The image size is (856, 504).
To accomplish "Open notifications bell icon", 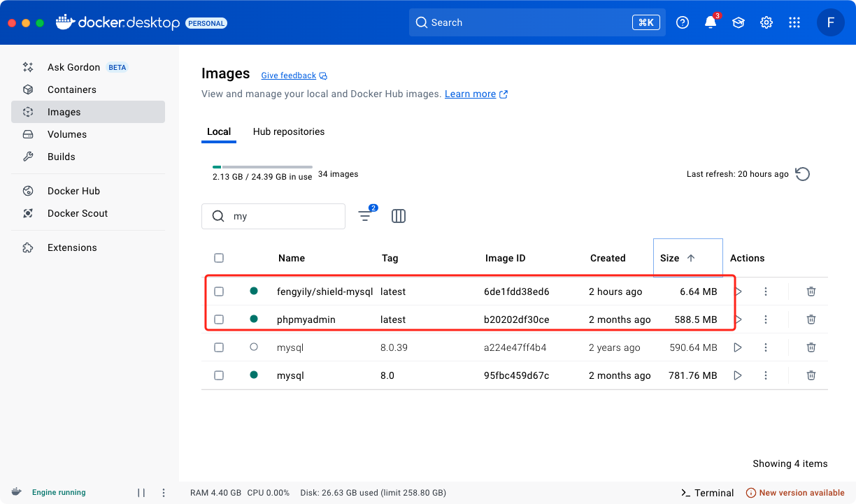I will click(x=711, y=22).
